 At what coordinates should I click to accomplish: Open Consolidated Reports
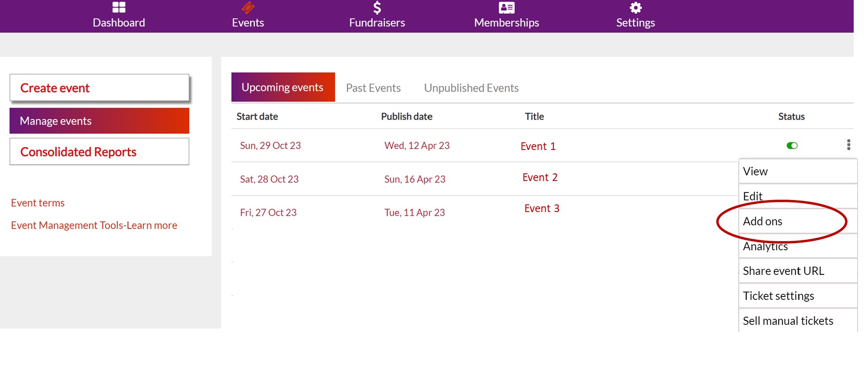(x=99, y=152)
